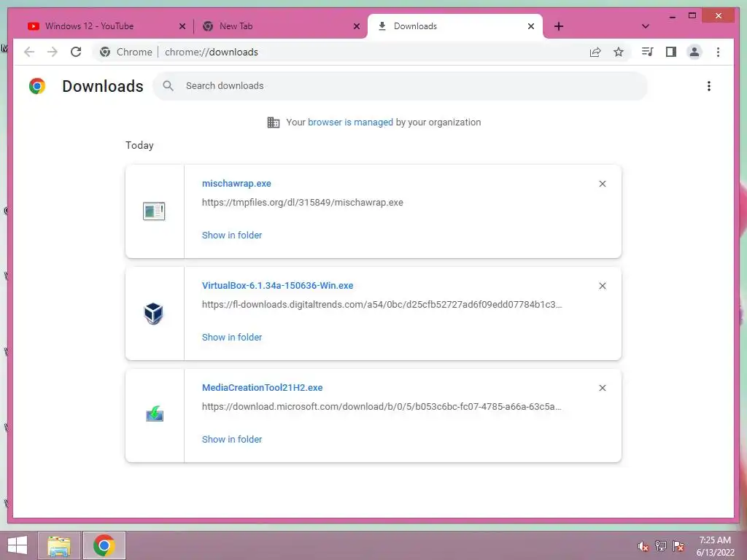Click the Chrome logo next to Downloads
The height and width of the screenshot is (560, 747).
pos(37,86)
